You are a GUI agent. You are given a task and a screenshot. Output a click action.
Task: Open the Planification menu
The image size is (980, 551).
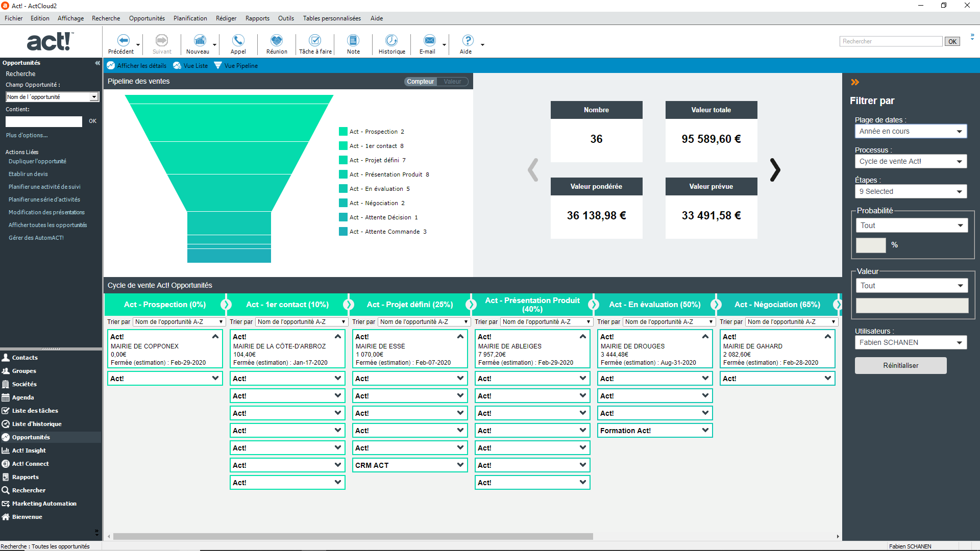tap(190, 18)
